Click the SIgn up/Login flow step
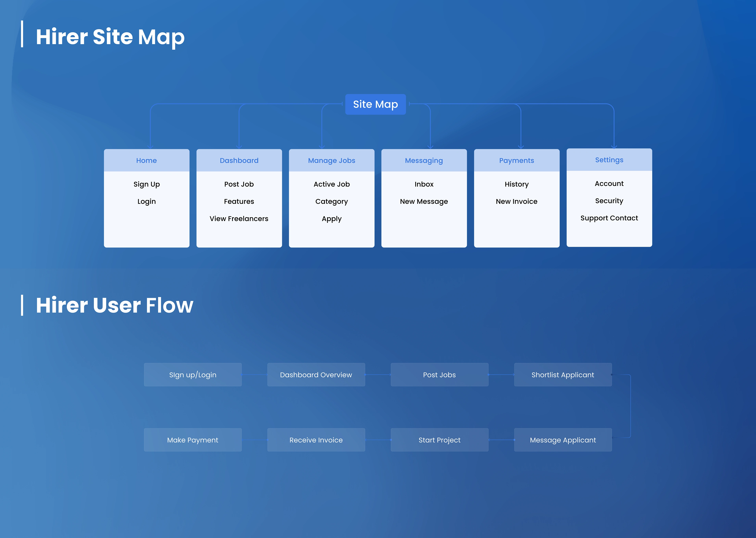 [193, 375]
